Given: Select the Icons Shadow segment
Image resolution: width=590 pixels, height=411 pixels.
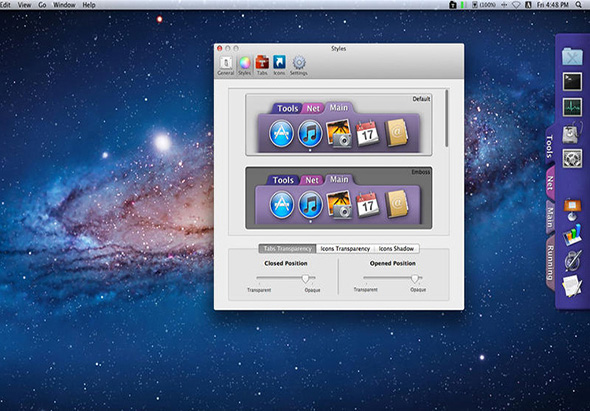Looking at the screenshot, I should pyautogui.click(x=396, y=249).
